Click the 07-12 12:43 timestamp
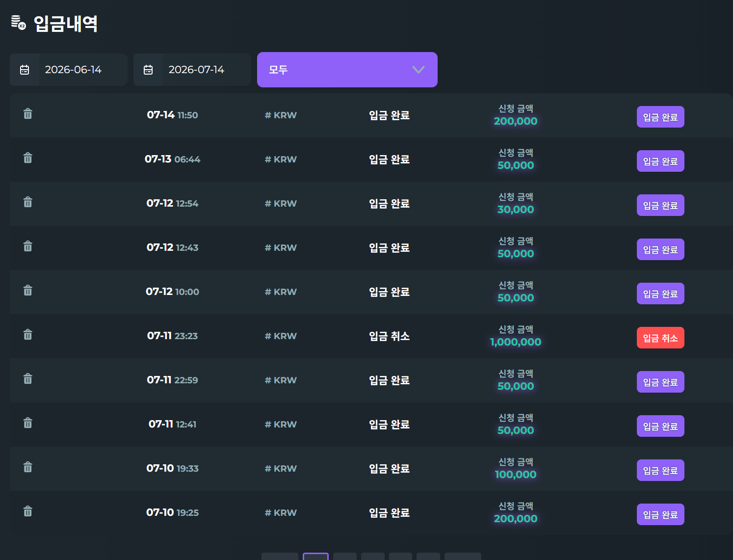Screen dimensions: 733x560 (x=173, y=247)
